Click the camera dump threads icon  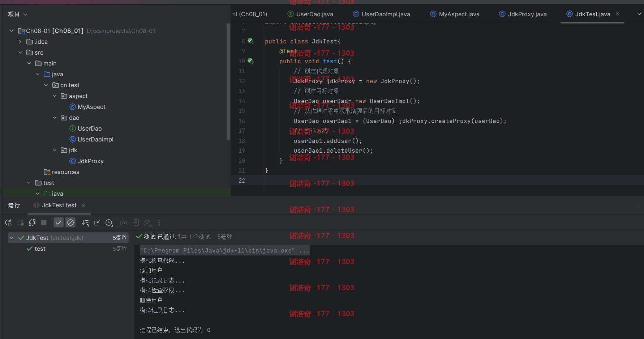pos(124,223)
